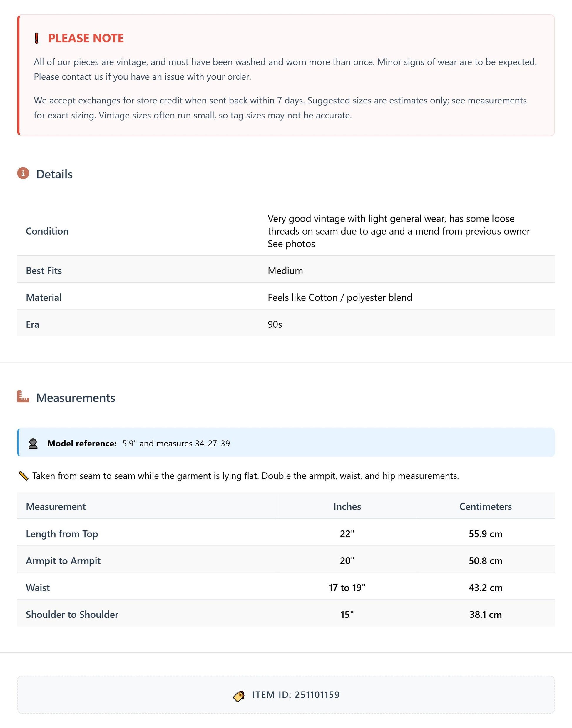Viewport: 572px width, 728px height.
Task: Click the Measurements ruler icon
Action: pyautogui.click(x=23, y=396)
